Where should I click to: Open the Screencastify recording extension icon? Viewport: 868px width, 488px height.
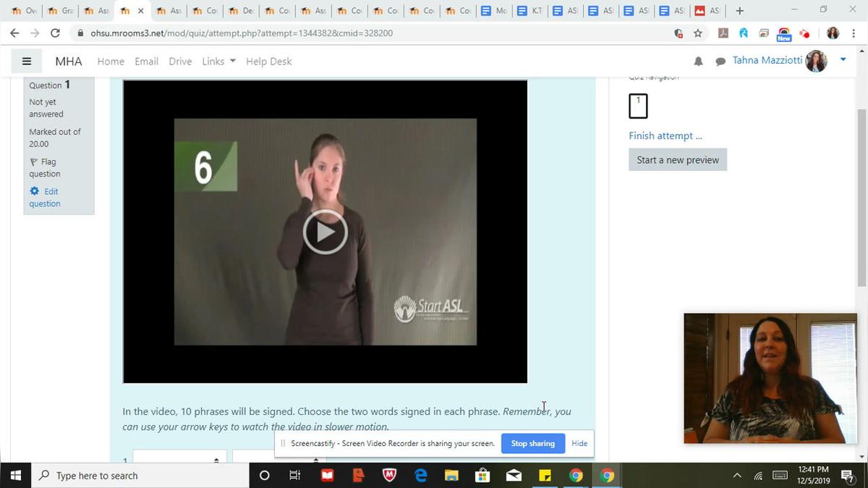pos(804,33)
